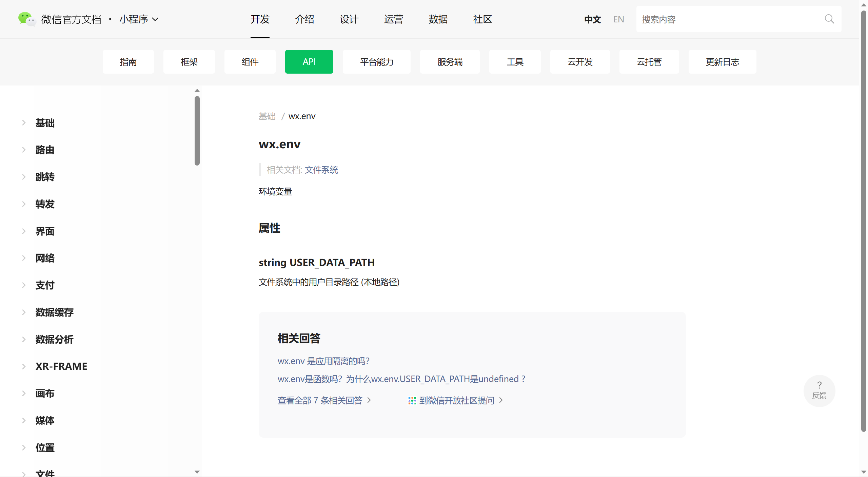Screen dimensions: 868x477
Task: Open the 数据 menu item
Action: 438,19
